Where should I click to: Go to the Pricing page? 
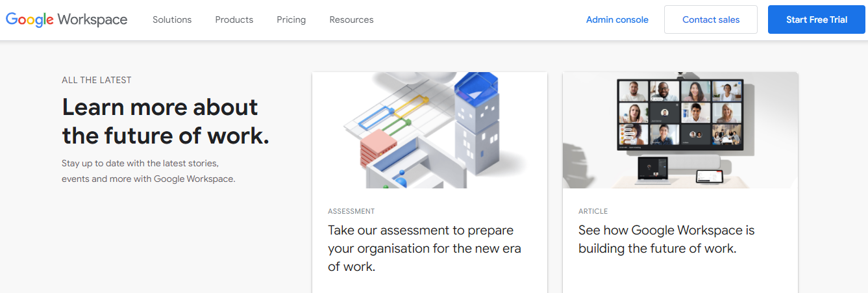click(291, 19)
